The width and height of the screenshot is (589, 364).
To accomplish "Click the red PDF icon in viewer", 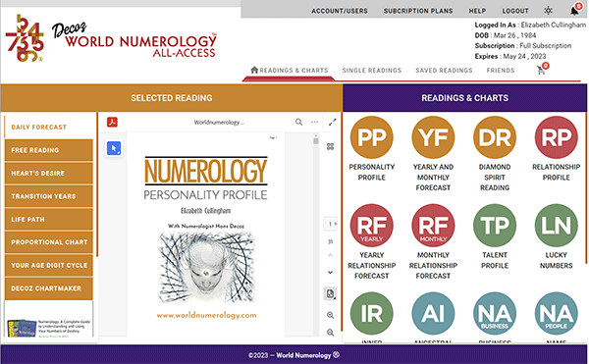I will click(x=112, y=123).
